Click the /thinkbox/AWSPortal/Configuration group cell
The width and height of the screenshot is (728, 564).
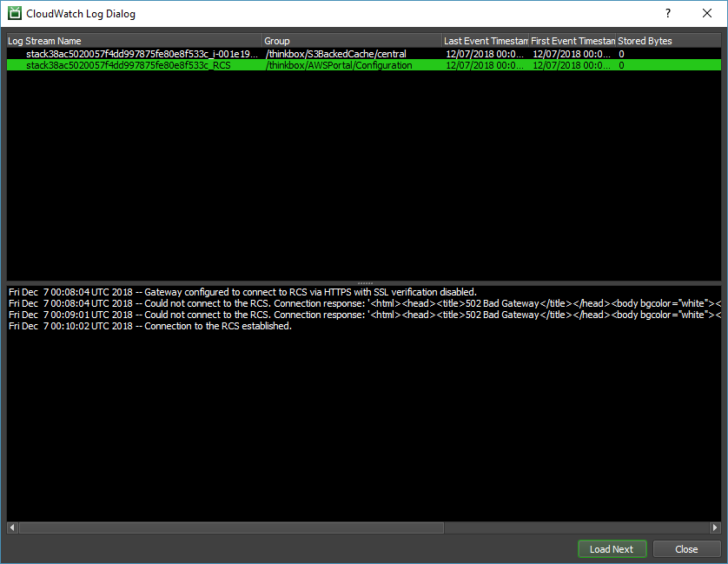pyautogui.click(x=339, y=65)
